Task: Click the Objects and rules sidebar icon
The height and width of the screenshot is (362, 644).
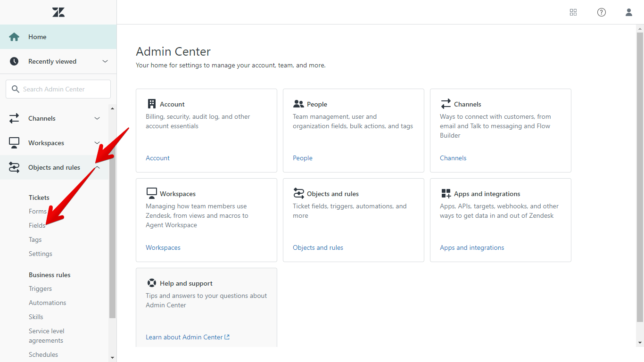Action: coord(14,167)
